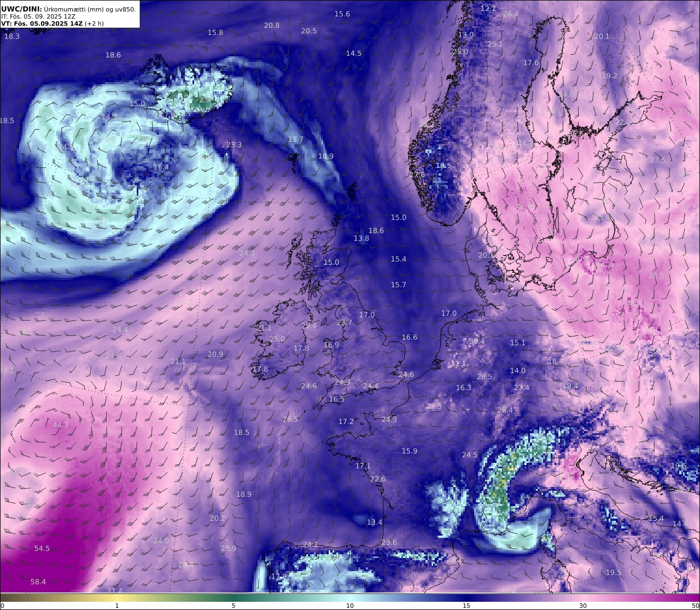700x610 pixels.
Task: Click the 1 tick label on color scale
Action: coord(117,605)
